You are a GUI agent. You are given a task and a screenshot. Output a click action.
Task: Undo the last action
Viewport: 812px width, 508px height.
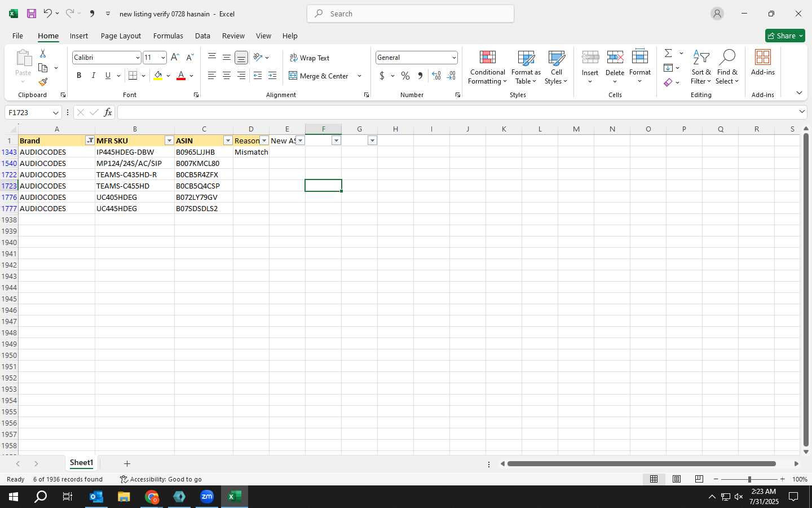(x=48, y=14)
